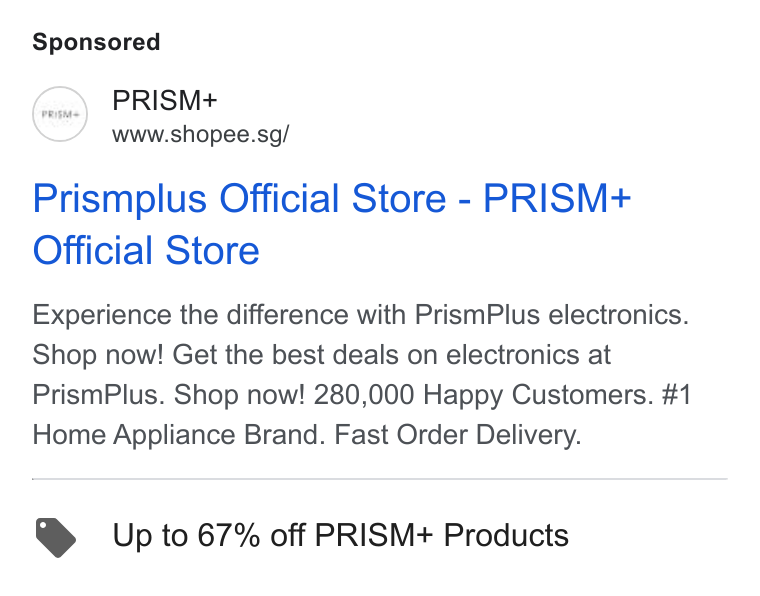Click the '#1' text in the description
This screenshot has width=760, height=596.
pyautogui.click(x=677, y=394)
